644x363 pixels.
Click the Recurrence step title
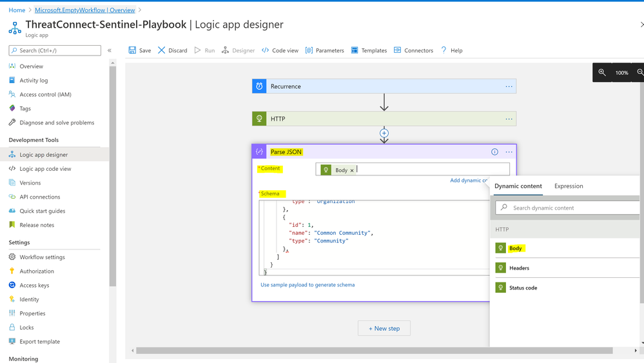click(286, 86)
